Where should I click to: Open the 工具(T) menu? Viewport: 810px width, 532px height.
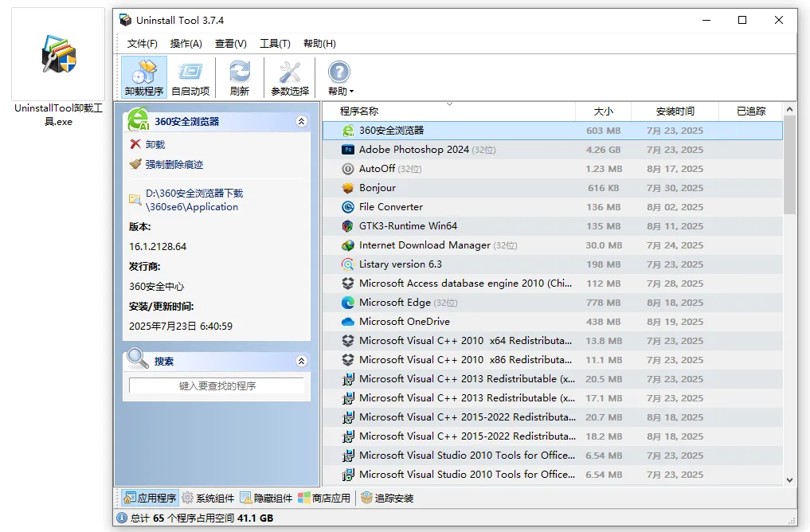[x=275, y=44]
